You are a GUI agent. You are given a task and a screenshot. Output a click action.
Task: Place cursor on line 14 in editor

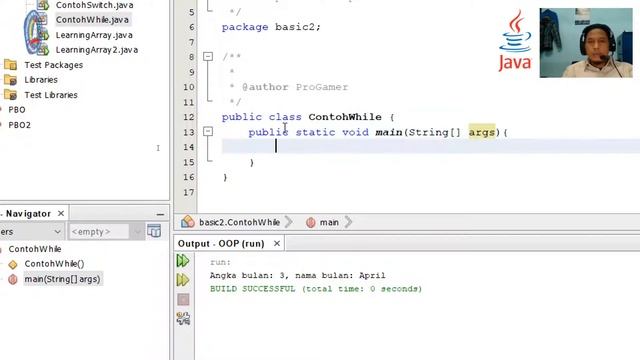click(431, 147)
